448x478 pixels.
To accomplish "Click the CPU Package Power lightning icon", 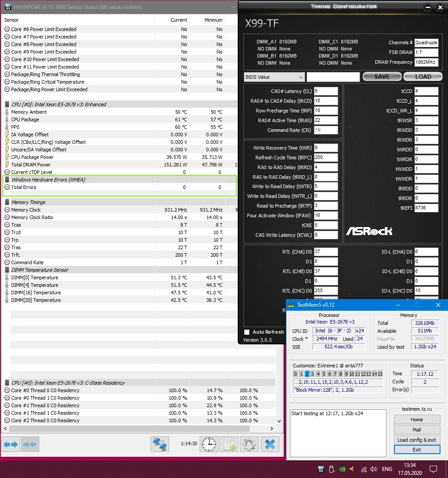I will [7, 157].
